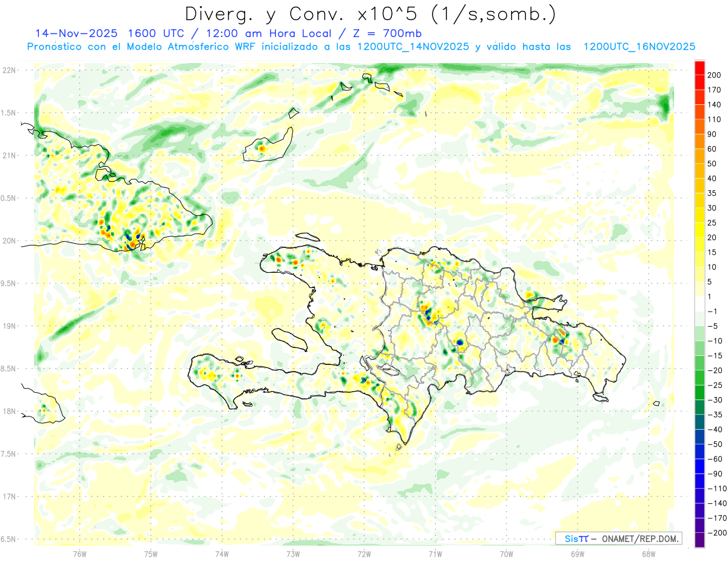Click the colorbar value '50'
Screen dimensions: 728x562
pyautogui.click(x=713, y=164)
